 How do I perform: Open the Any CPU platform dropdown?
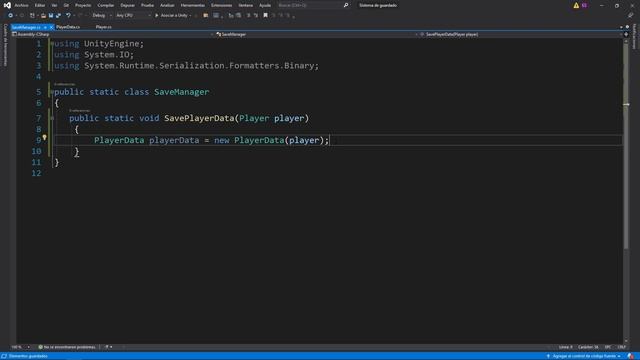click(133, 16)
